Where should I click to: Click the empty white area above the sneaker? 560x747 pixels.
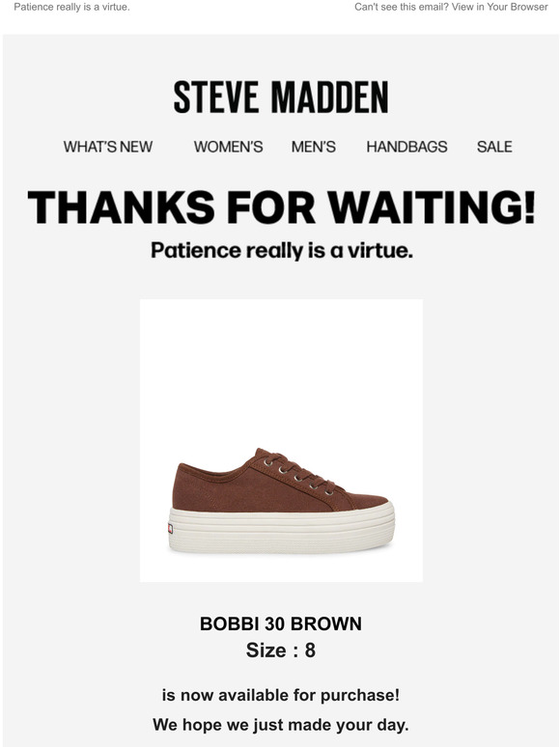click(281, 372)
